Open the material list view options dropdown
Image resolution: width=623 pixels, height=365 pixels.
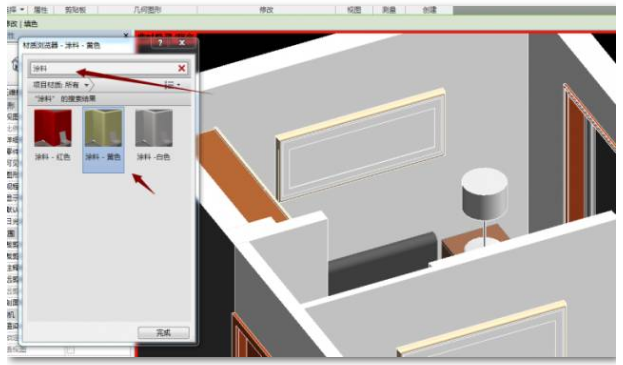pyautogui.click(x=173, y=85)
